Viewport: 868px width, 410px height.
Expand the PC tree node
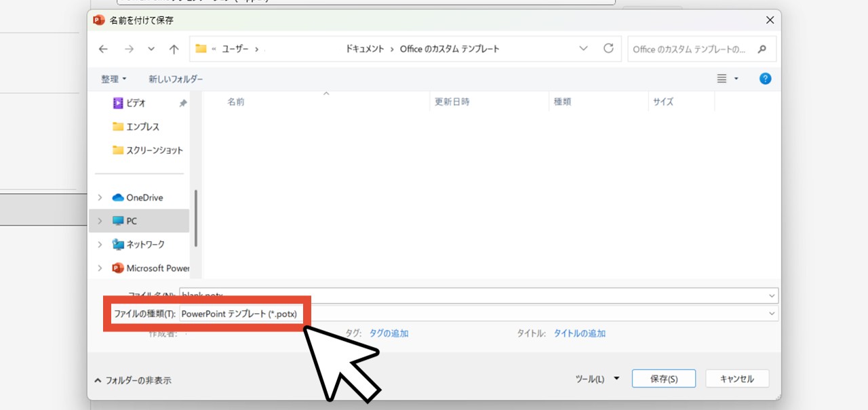pos(100,221)
